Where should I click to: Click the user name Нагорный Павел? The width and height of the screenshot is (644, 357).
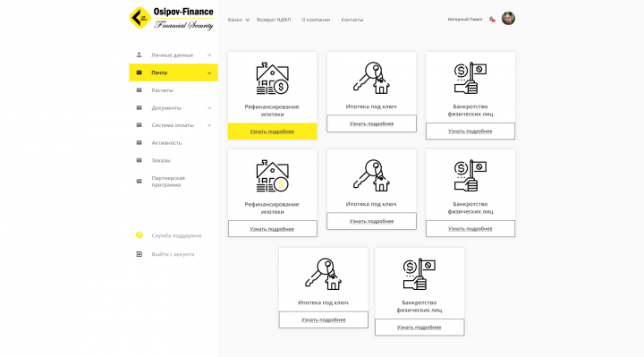[464, 20]
